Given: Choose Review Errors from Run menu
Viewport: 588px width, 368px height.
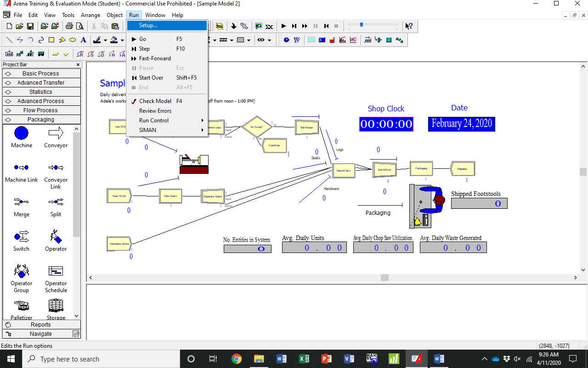Looking at the screenshot, I should (168, 110).
